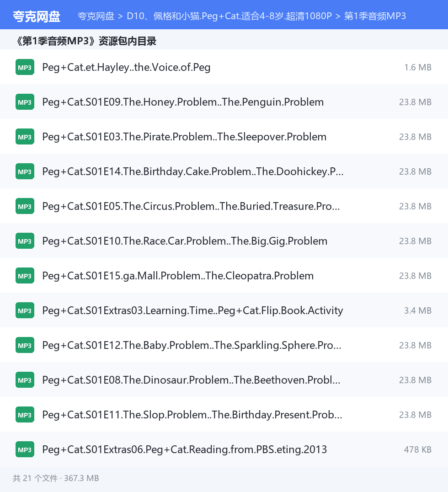Select the MP3 icon for S01Extras03 Learning Time
448x492 pixels.
[25, 310]
